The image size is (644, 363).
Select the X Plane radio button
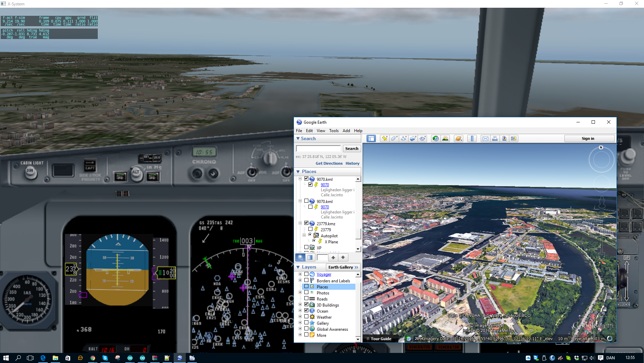[314, 241]
